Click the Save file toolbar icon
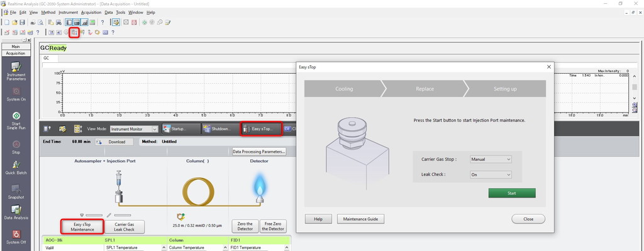This screenshot has height=251, width=644. [x=22, y=22]
